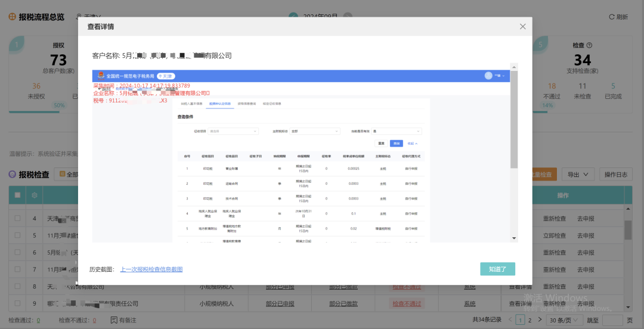Click the table scrollbar down arrow

click(628, 307)
